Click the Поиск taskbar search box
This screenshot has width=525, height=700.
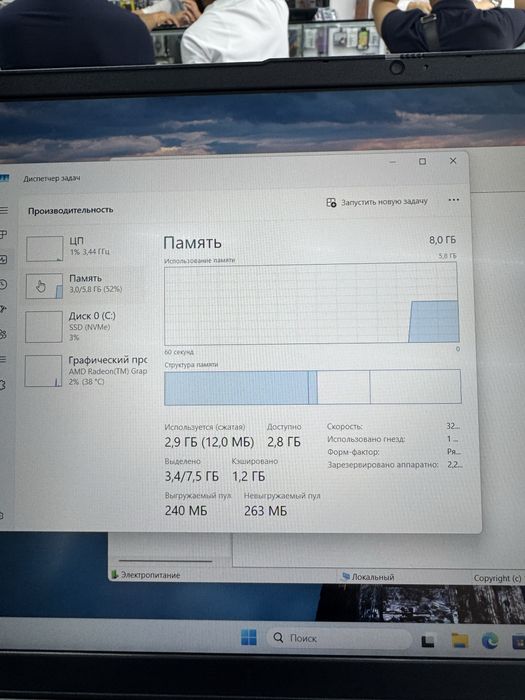point(339,638)
